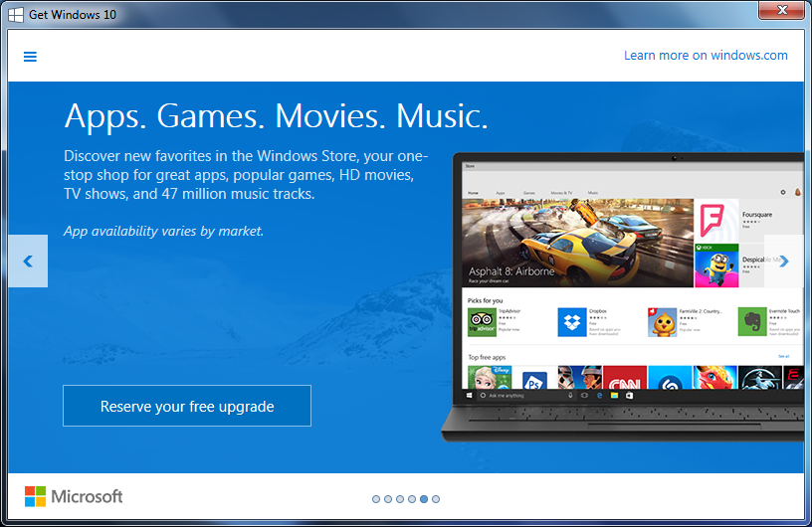Click Reserve your free upgrade button

click(187, 406)
